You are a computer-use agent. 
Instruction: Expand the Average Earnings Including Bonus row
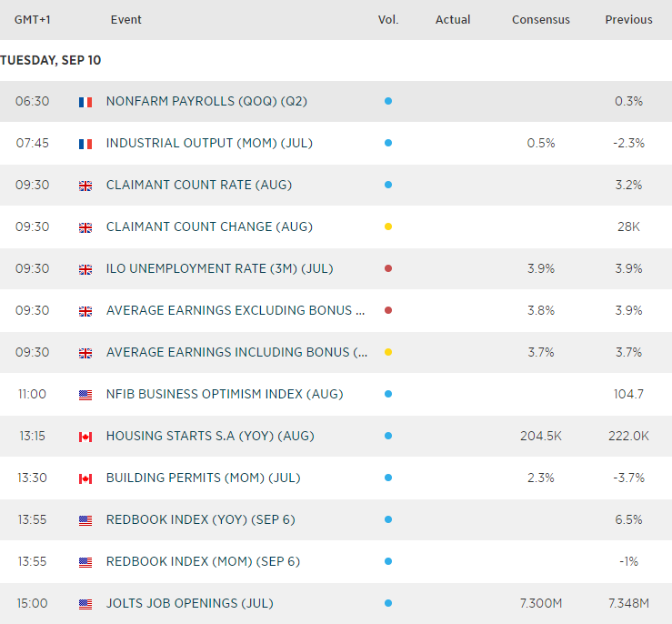point(236,353)
